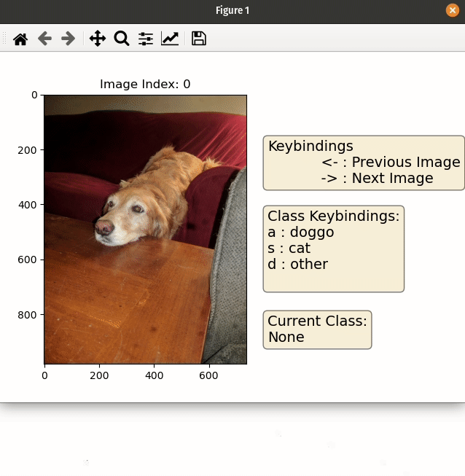This screenshot has height=476, width=465.
Task: Click x-axis tick label 600
Action: pos(208,376)
